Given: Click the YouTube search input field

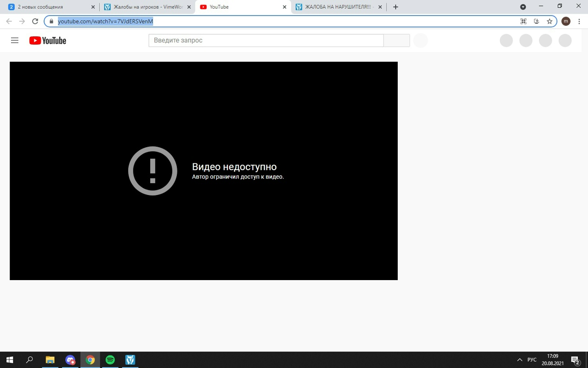Looking at the screenshot, I should pos(266,40).
